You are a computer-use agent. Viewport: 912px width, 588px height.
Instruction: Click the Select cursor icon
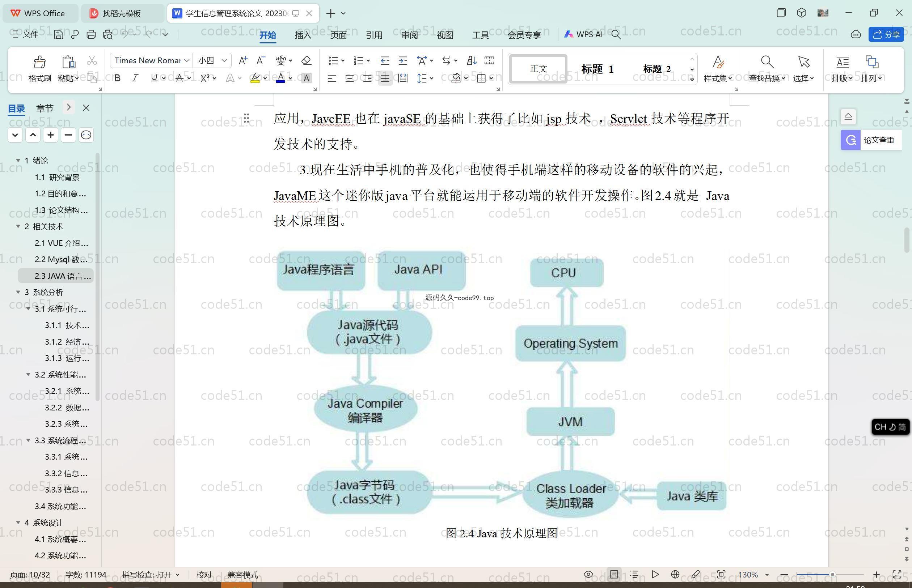[803, 62]
